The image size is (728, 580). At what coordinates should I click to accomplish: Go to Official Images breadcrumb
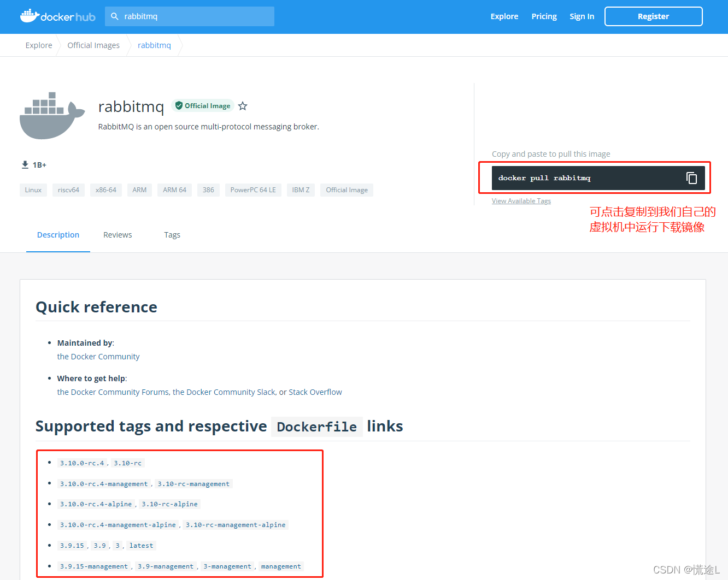click(x=93, y=45)
